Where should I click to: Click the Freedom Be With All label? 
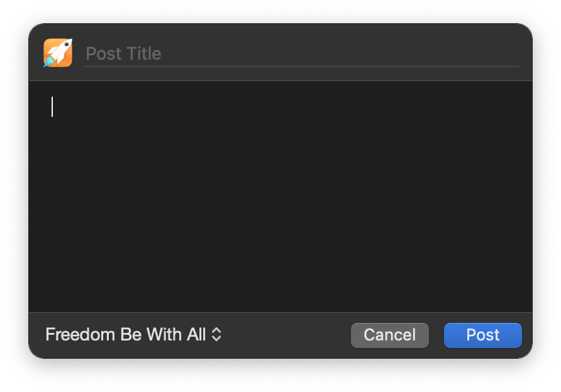(125, 335)
